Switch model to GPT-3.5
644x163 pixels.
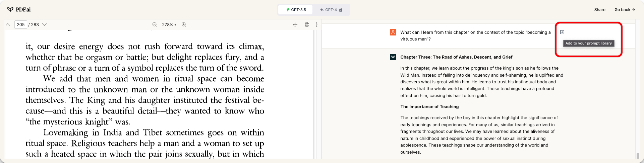[296, 10]
